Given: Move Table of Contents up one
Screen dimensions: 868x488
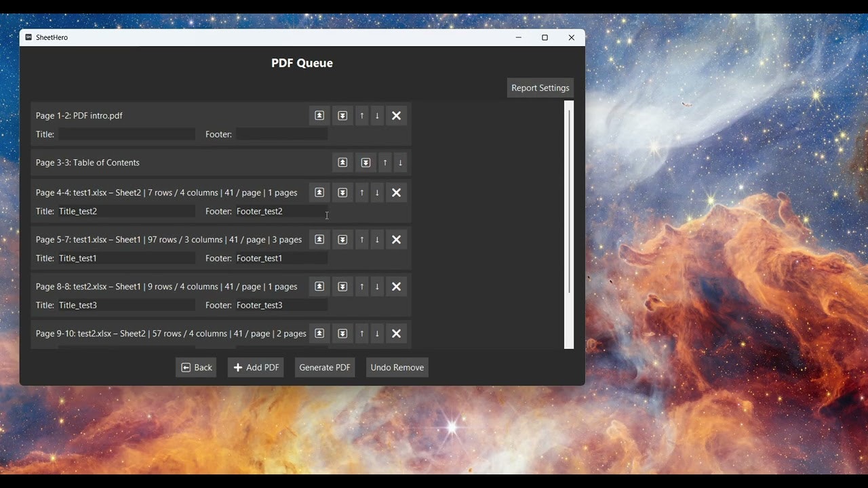Looking at the screenshot, I should click(385, 163).
